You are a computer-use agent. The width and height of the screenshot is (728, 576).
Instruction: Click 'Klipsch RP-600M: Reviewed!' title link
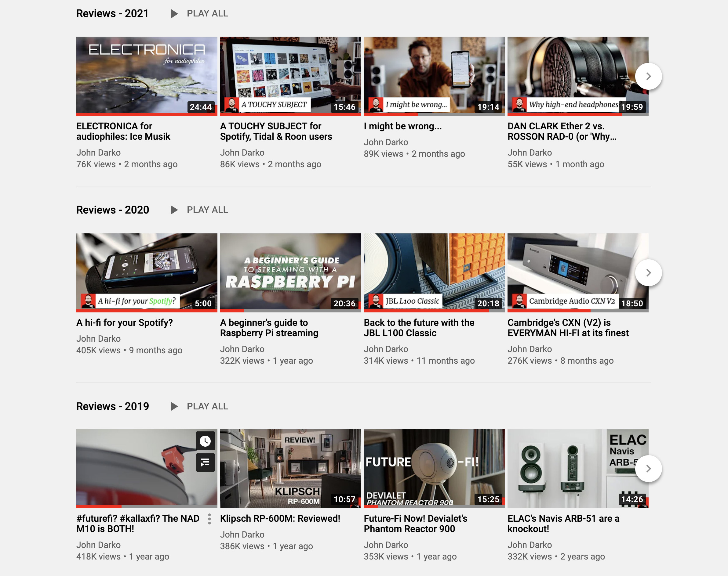click(280, 519)
